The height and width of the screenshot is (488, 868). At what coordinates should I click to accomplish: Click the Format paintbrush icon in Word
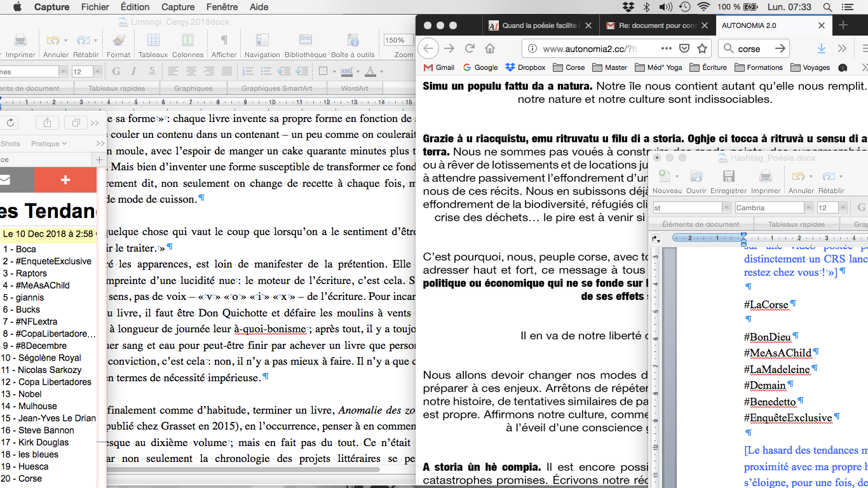tap(118, 41)
